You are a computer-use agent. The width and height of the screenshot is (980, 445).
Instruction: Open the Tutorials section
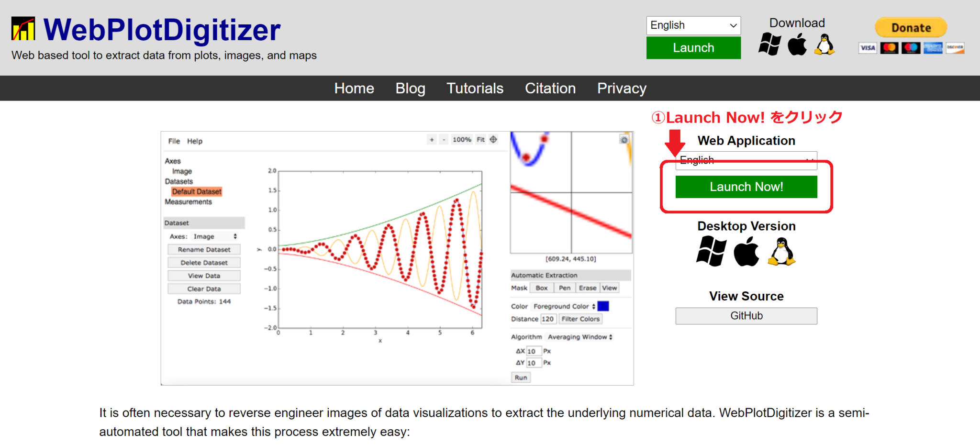475,89
